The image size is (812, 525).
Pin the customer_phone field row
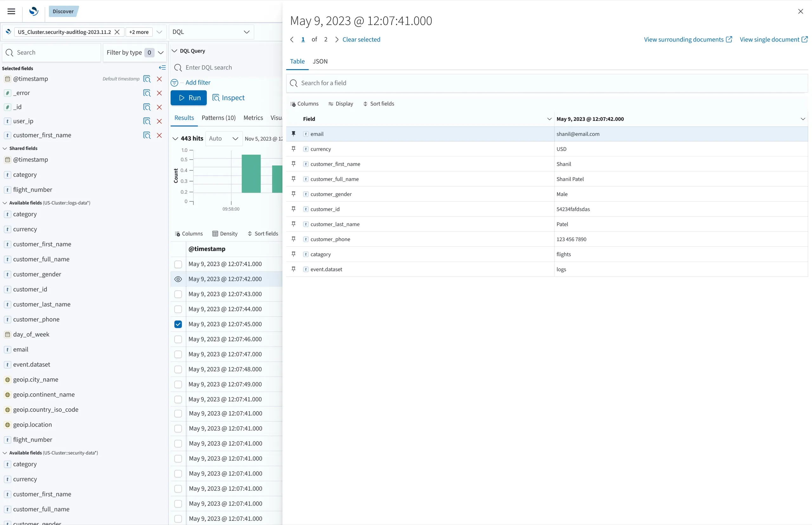coord(293,239)
